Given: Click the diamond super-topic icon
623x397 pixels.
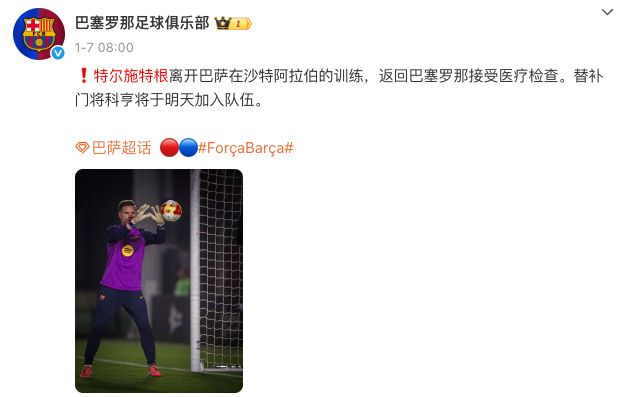Looking at the screenshot, I should tap(82, 148).
